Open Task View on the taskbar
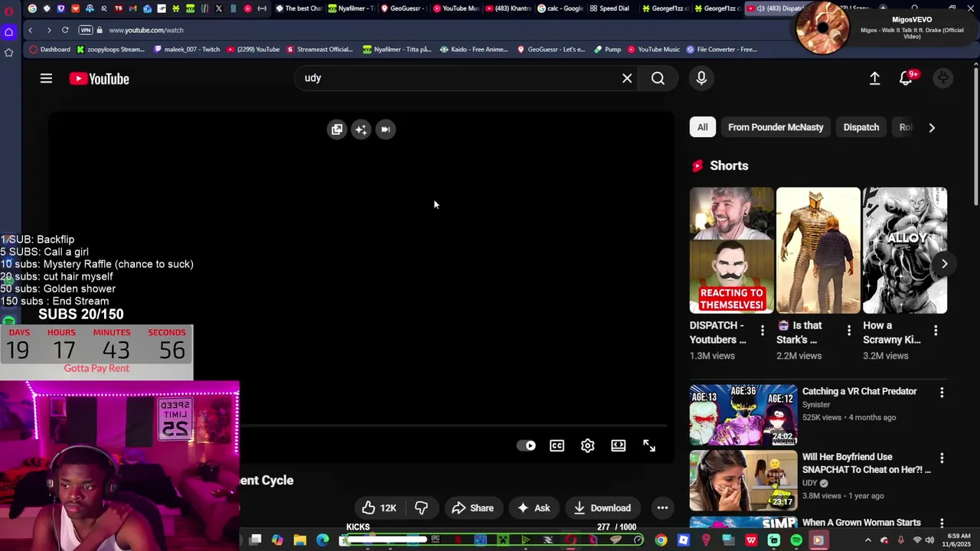This screenshot has width=980, height=551. tap(255, 540)
